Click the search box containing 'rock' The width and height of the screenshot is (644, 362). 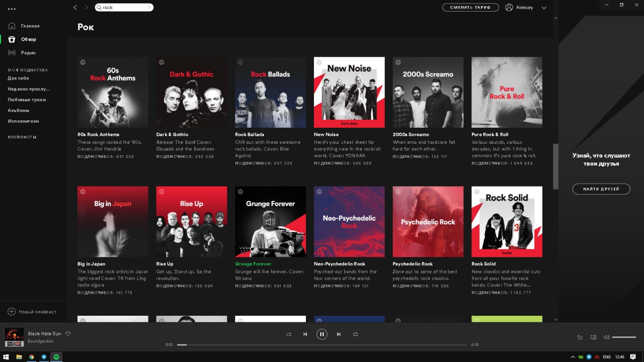click(x=124, y=8)
